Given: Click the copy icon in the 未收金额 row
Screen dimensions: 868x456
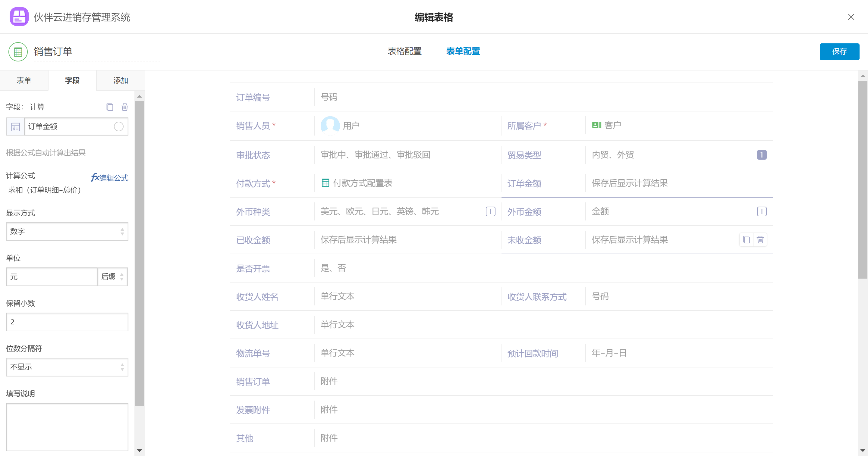Looking at the screenshot, I should 746,240.
